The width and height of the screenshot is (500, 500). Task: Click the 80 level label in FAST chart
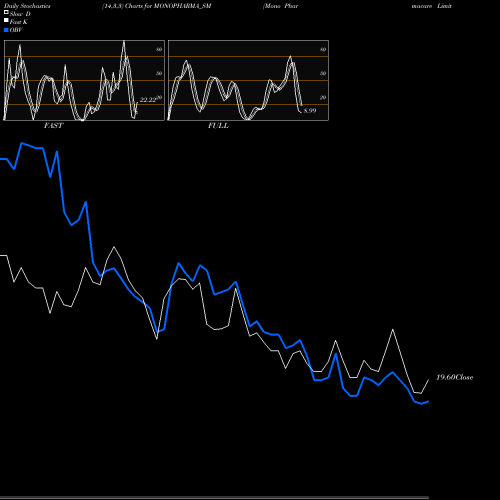(159, 49)
